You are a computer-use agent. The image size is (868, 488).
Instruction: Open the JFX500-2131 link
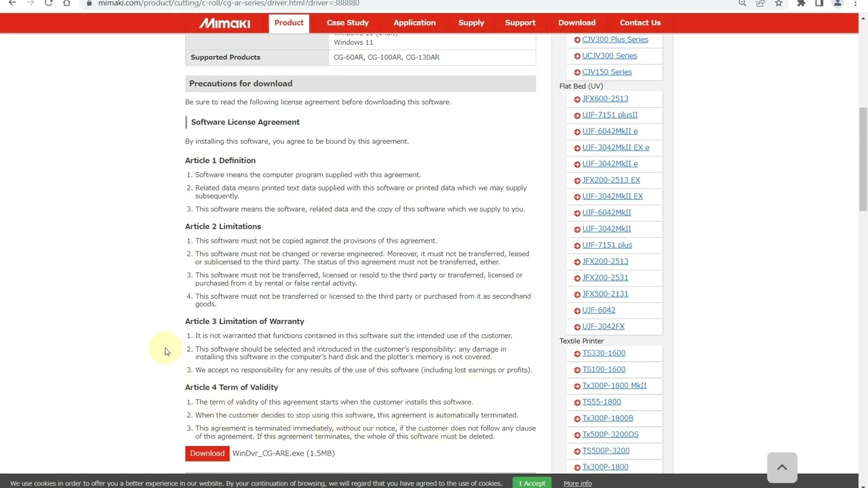coord(605,293)
